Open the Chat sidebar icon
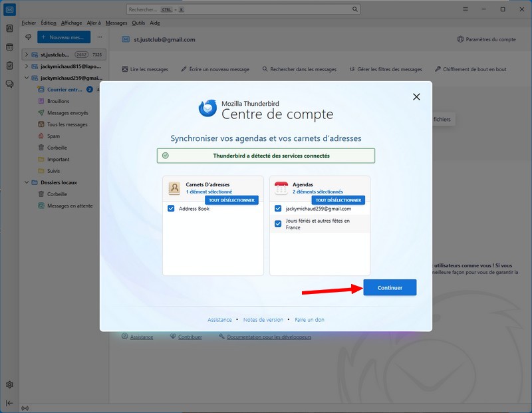 10,84
